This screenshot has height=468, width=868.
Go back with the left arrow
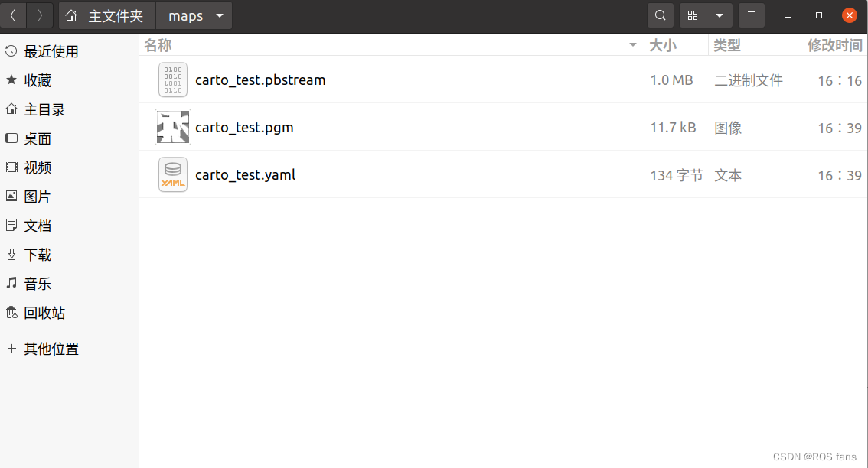pos(13,15)
